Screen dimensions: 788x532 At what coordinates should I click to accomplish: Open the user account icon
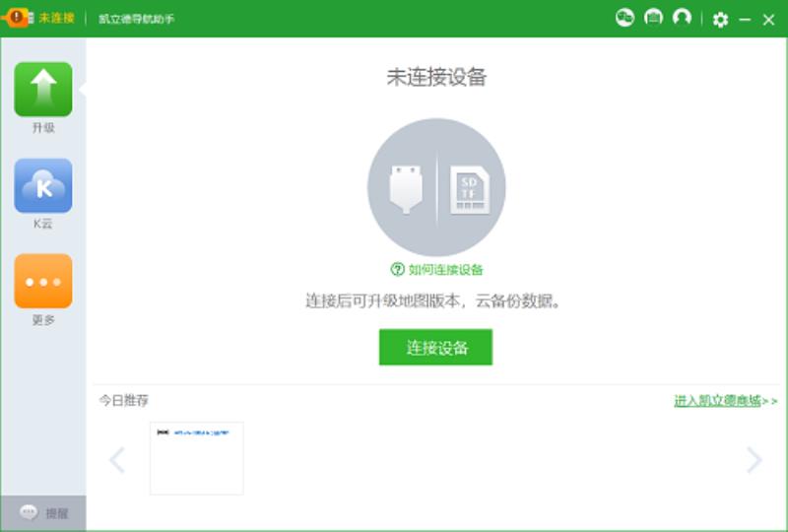pos(682,18)
